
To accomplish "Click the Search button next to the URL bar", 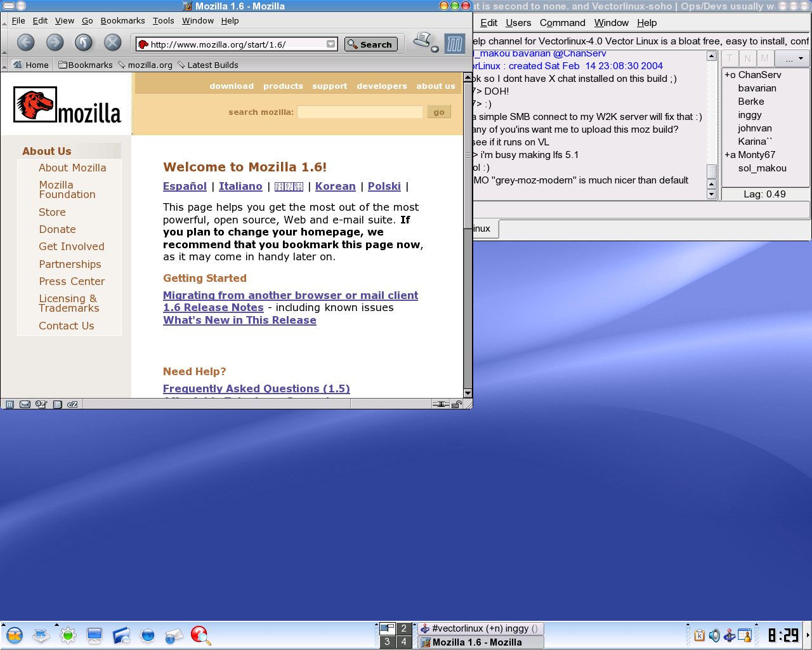I will pyautogui.click(x=370, y=44).
